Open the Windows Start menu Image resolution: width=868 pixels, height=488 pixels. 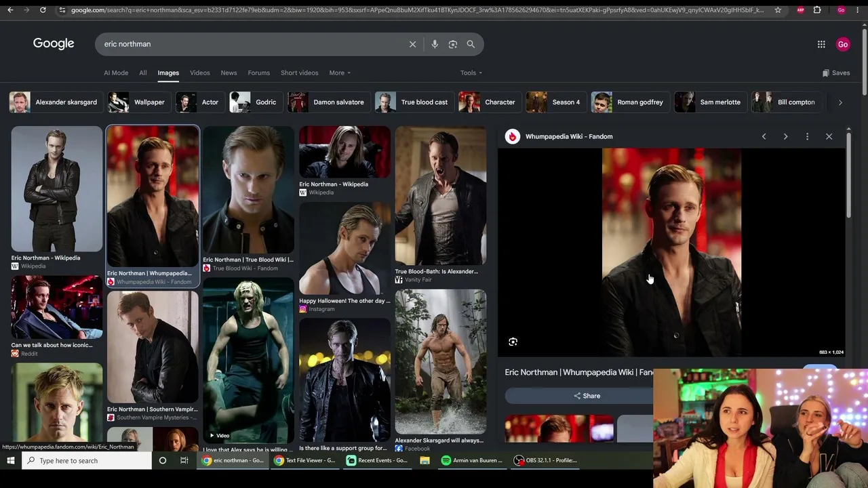pos(10,461)
